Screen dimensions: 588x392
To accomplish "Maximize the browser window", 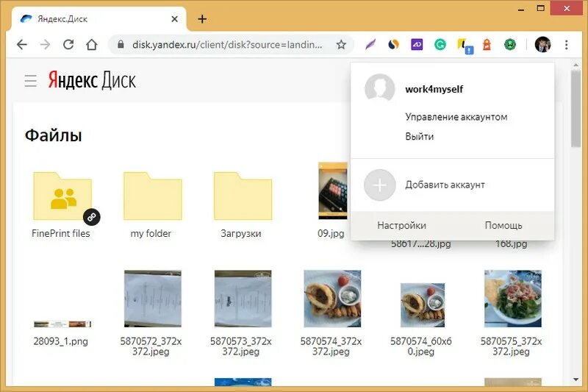I will (540, 8).
